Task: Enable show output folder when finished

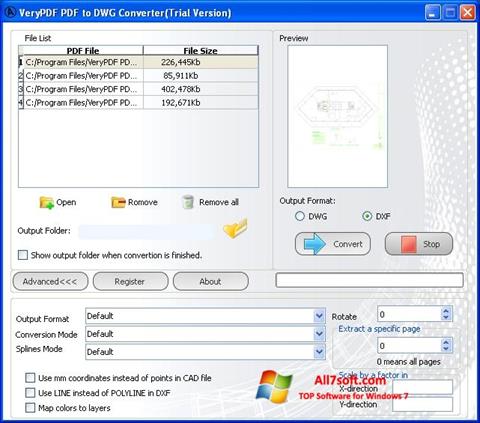Action: pos(23,255)
